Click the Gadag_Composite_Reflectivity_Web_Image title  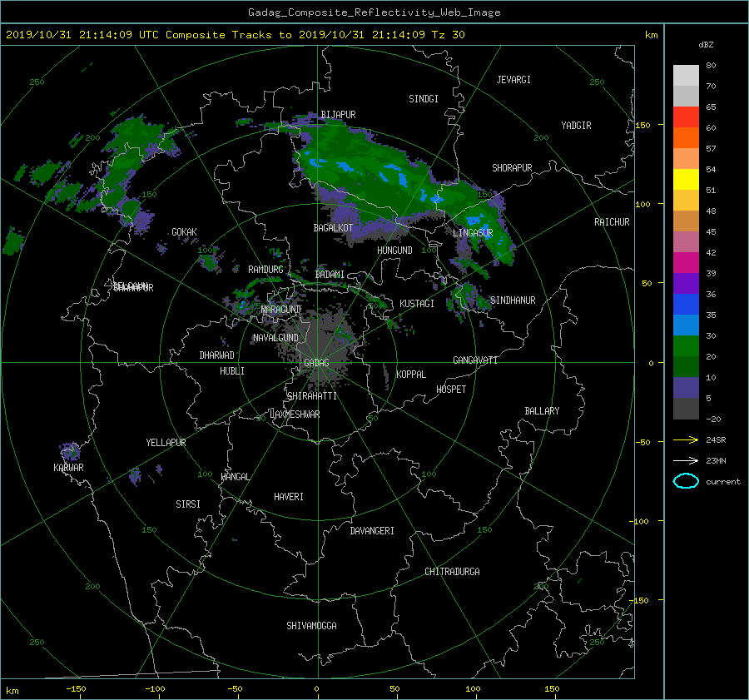[374, 12]
